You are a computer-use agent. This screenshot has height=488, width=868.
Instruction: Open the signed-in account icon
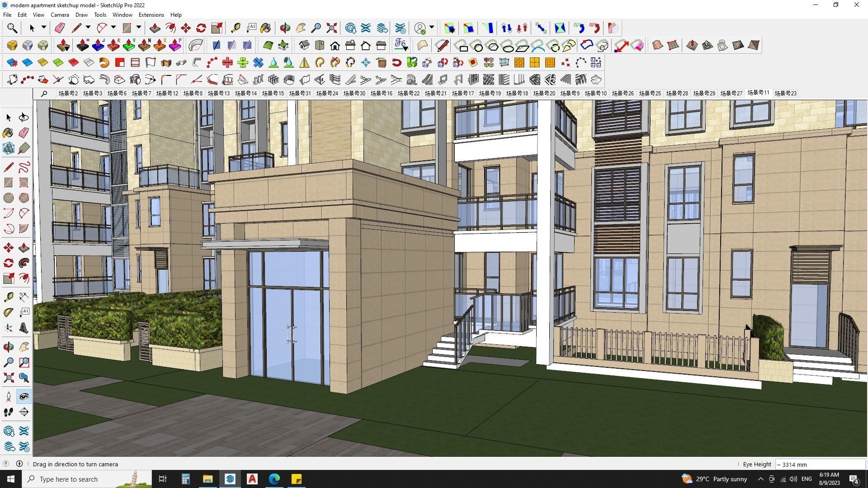420,28
